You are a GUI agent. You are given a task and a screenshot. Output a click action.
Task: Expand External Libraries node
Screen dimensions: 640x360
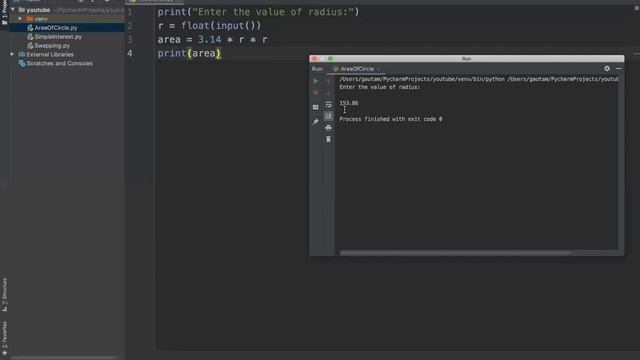pos(12,54)
